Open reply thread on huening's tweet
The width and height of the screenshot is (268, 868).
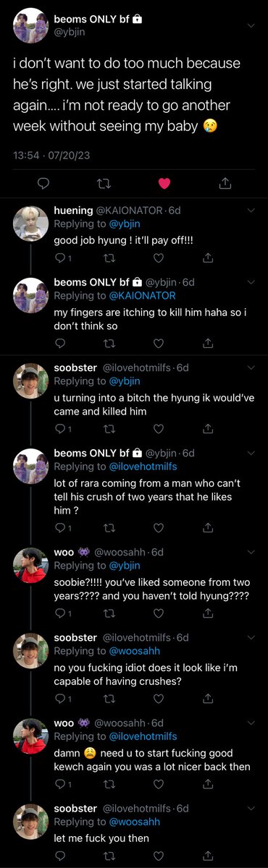[x=59, y=258]
